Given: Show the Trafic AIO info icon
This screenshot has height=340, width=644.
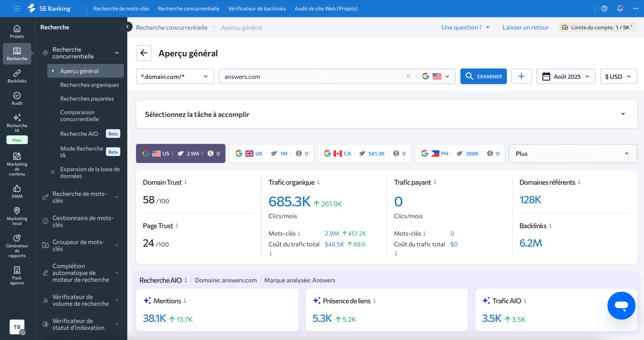Looking at the screenshot, I should pyautogui.click(x=525, y=300).
